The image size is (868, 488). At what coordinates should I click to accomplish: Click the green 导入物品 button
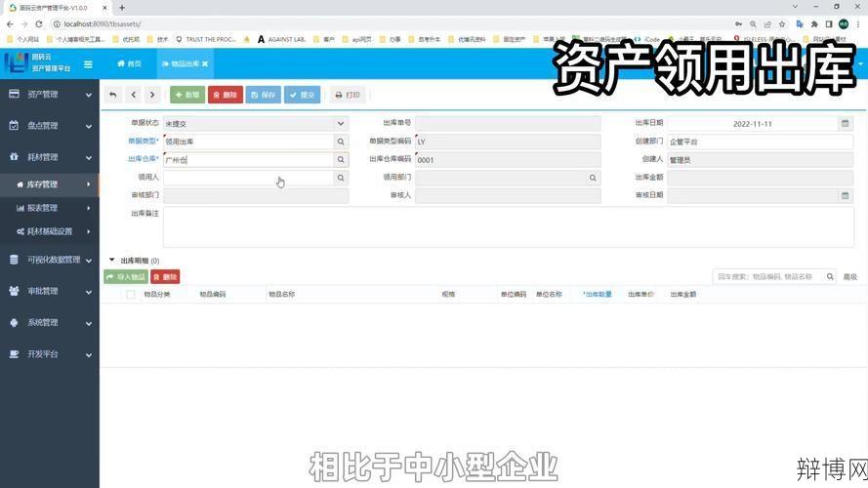click(x=126, y=276)
